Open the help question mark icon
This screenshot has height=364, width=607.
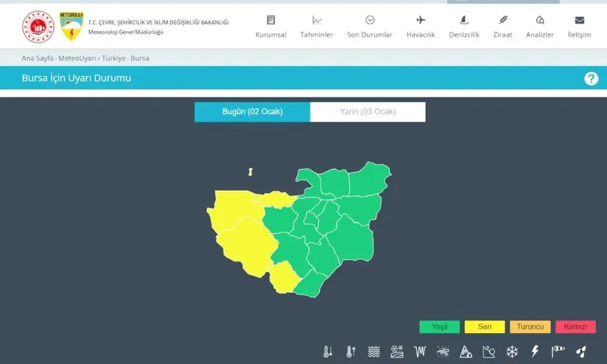[x=591, y=79]
